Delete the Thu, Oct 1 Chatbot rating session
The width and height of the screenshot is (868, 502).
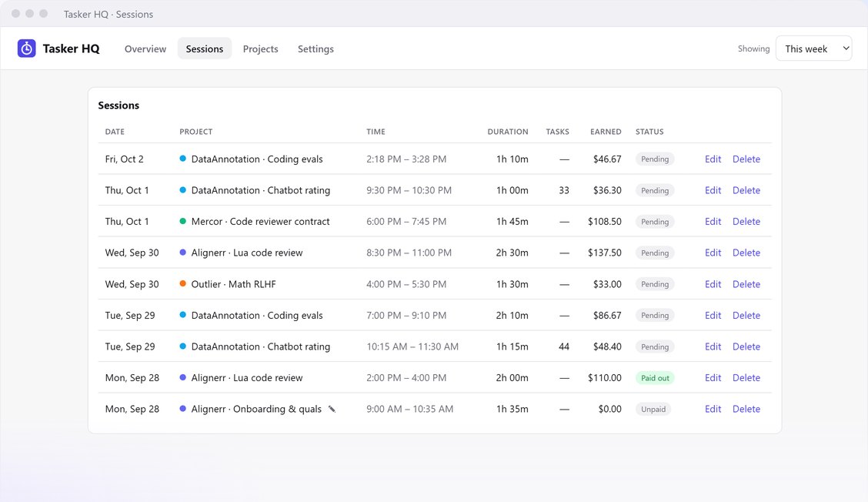[746, 190]
